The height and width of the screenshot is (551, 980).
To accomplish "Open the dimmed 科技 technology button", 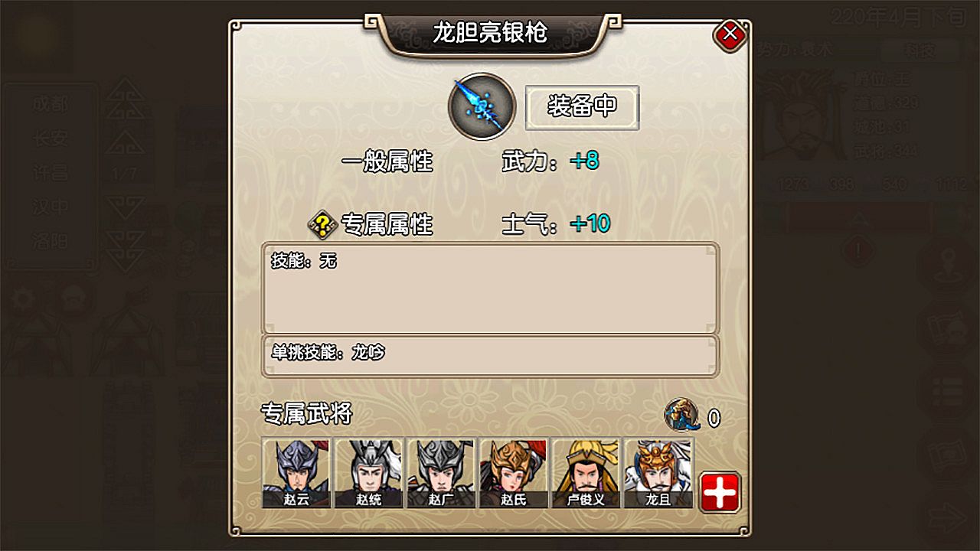I will (920, 51).
